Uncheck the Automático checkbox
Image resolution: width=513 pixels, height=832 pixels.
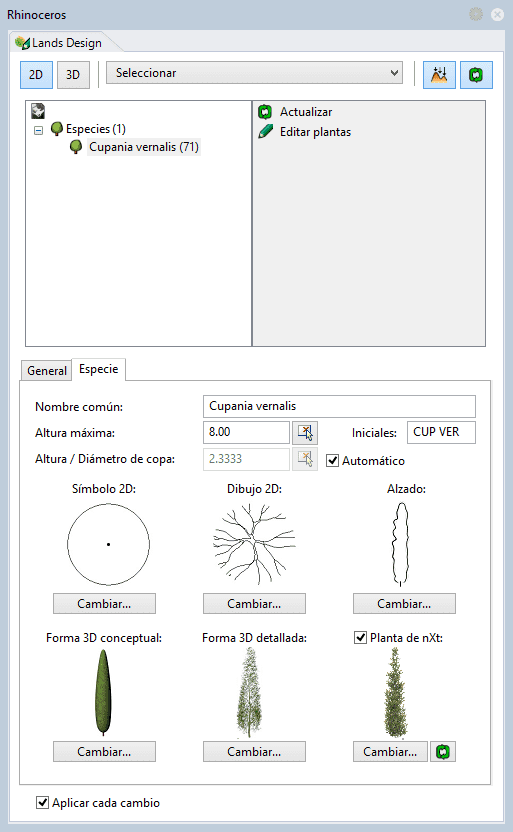pyautogui.click(x=333, y=461)
